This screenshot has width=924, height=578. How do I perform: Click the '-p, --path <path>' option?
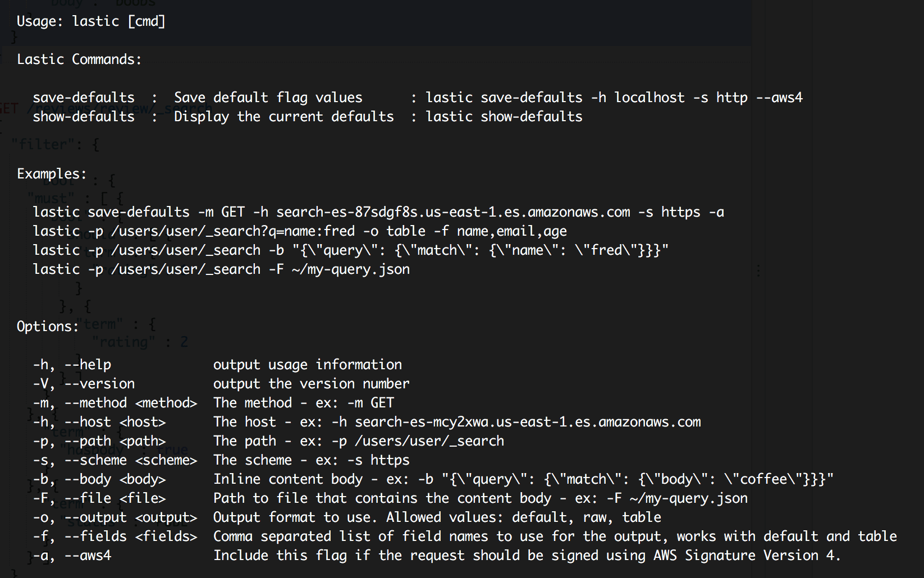[x=99, y=441]
